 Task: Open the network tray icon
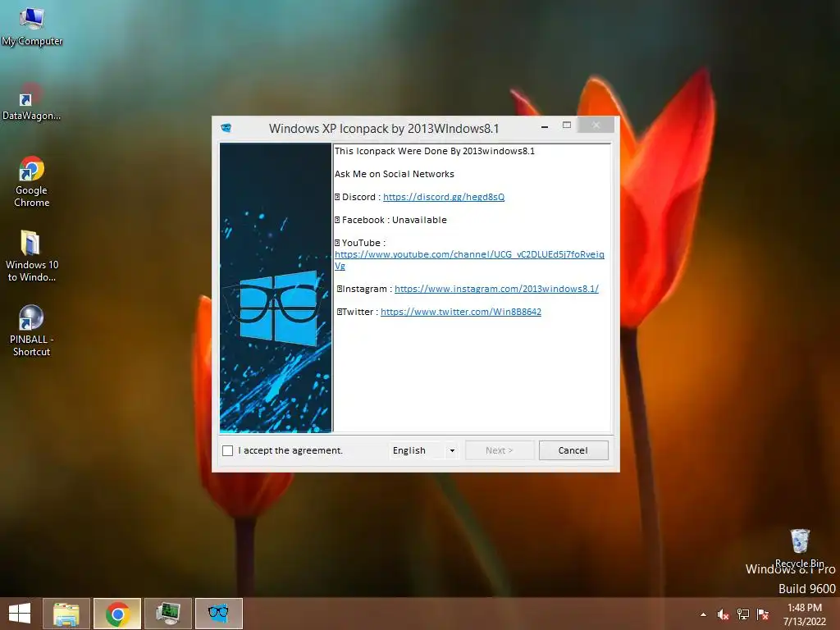click(x=743, y=614)
